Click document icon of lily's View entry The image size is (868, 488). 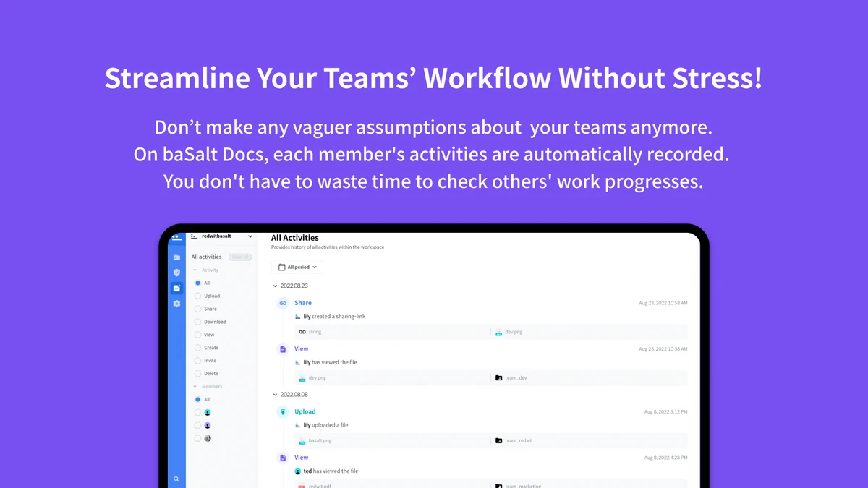(283, 349)
